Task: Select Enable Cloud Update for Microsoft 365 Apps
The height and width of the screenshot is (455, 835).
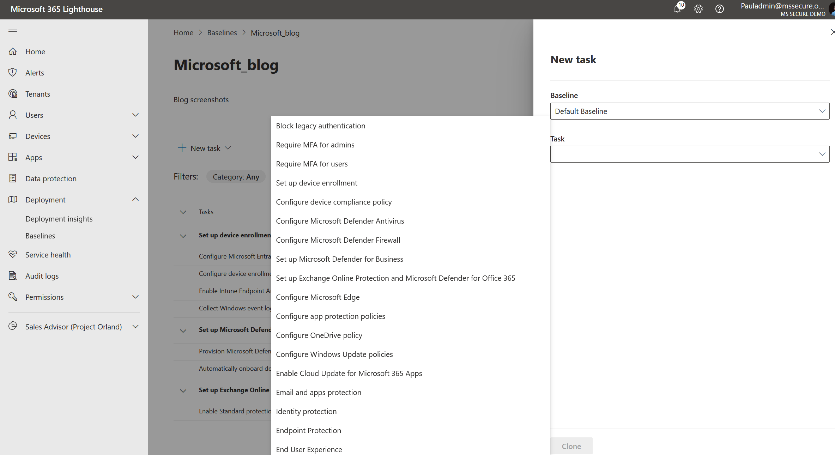Action: click(x=410, y=373)
